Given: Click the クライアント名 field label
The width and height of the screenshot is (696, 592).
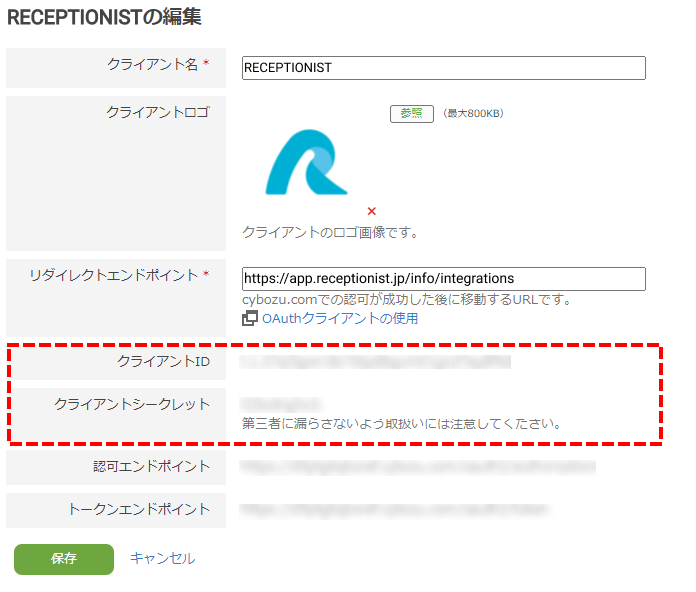Looking at the screenshot, I should [152, 64].
